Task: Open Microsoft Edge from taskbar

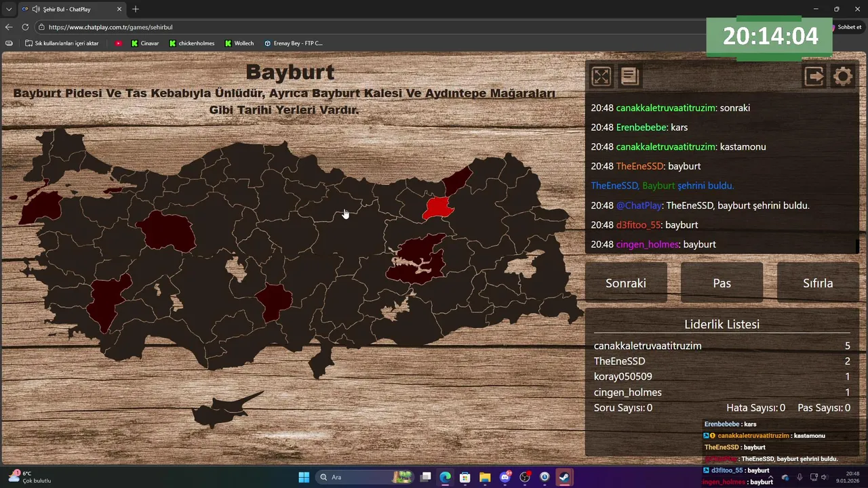Action: (x=445, y=477)
